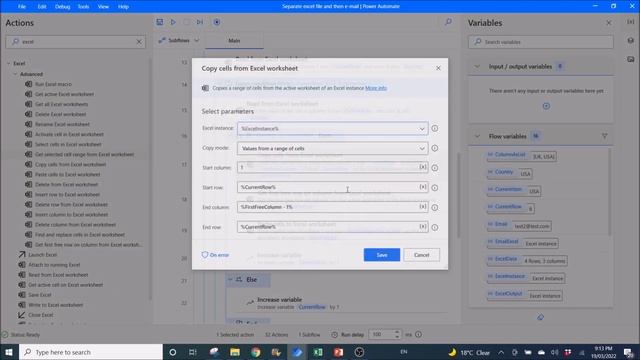Viewport: 640px width, 360px height.
Task: Show info for Start row parameter
Action: tap(435, 188)
